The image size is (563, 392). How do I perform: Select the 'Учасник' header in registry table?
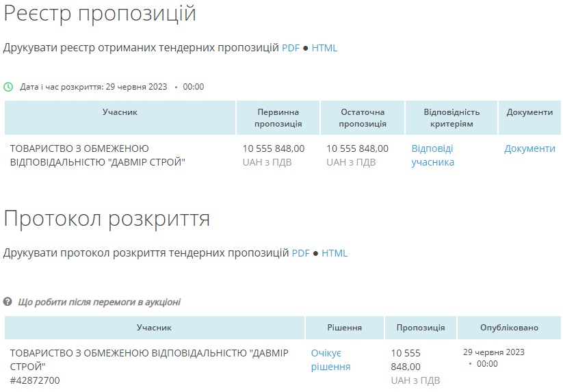point(120,118)
